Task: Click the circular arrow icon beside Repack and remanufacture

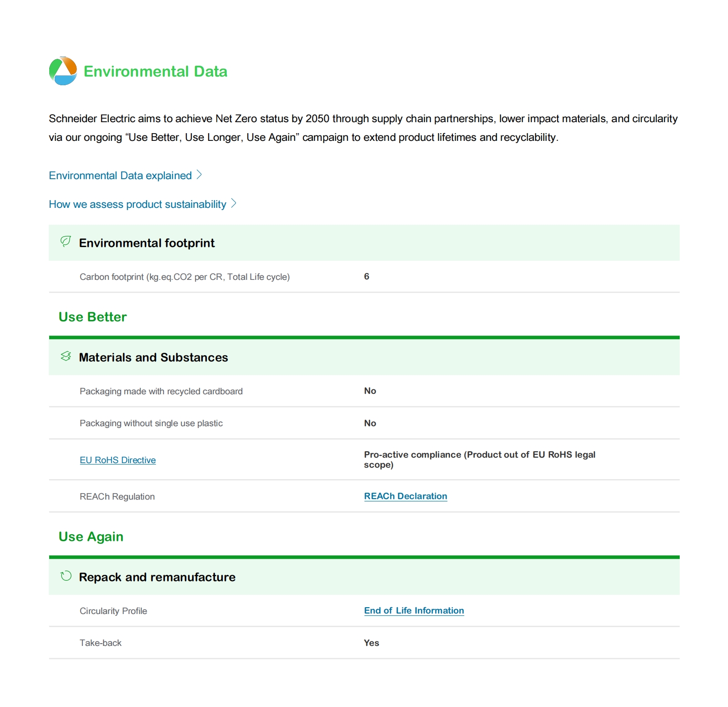Action: tap(66, 576)
